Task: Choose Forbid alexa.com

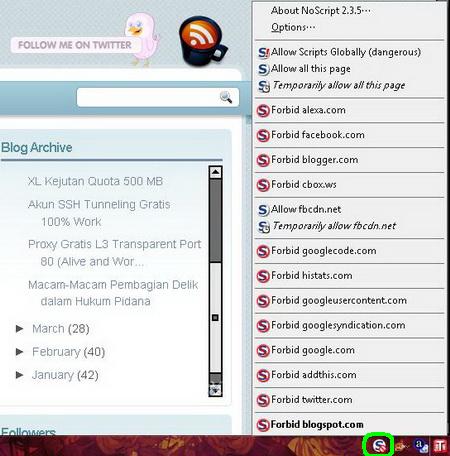Action: [x=349, y=110]
